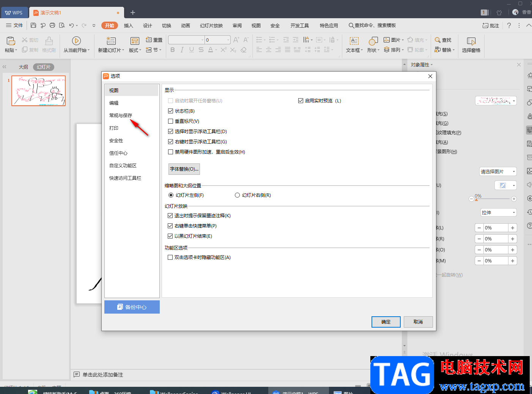
Task: Collapse the slide panel with double chevron
Action: [5, 67]
